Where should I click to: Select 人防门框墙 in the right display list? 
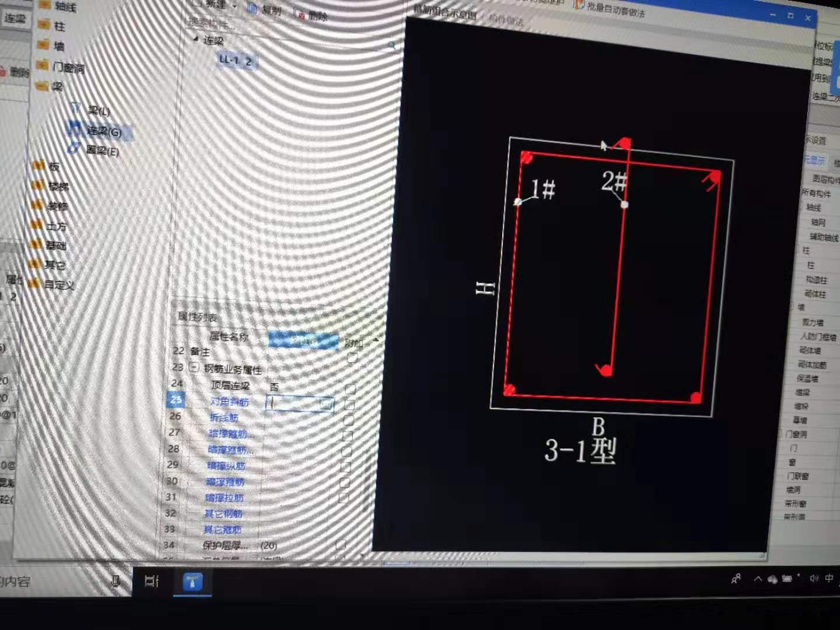pyautogui.click(x=818, y=337)
